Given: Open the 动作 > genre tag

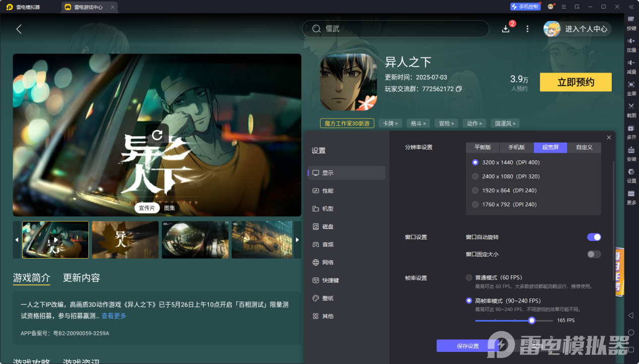Looking at the screenshot, I should 474,124.
